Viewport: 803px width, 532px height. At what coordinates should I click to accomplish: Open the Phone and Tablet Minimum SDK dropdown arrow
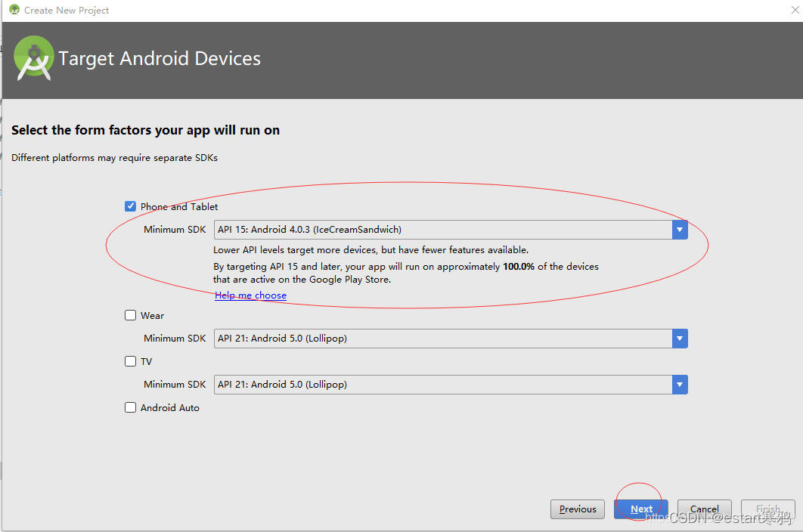click(680, 230)
